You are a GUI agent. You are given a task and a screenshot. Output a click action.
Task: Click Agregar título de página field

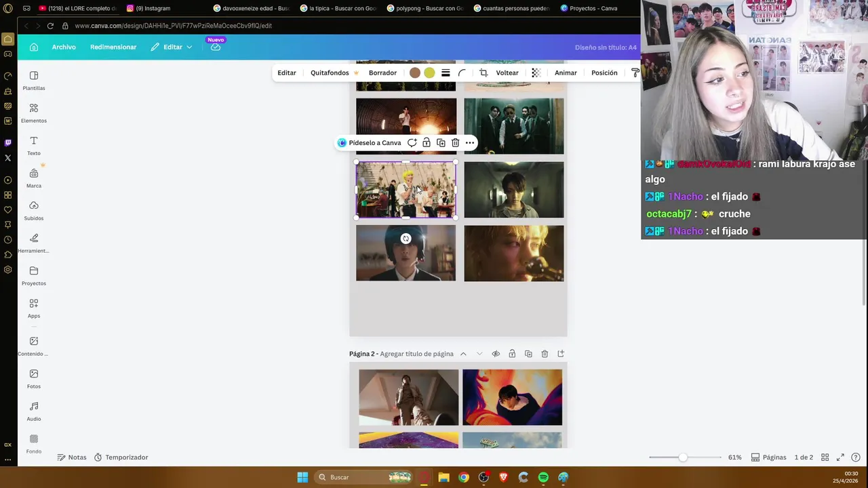416,354
